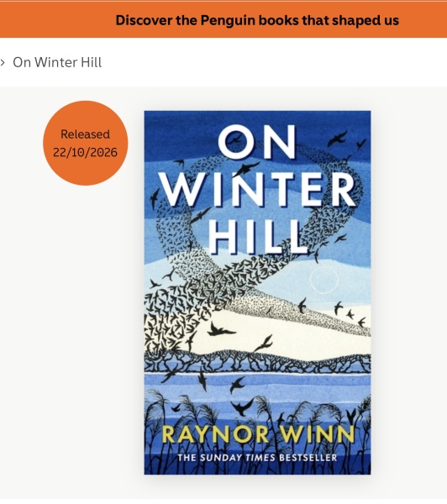Click 'The Sunday Times Bestseller' text on cover
Screen dimensions: 447x504
coord(257,458)
